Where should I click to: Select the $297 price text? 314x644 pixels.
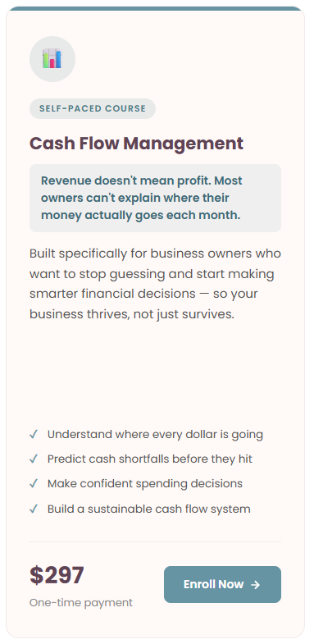tap(57, 575)
